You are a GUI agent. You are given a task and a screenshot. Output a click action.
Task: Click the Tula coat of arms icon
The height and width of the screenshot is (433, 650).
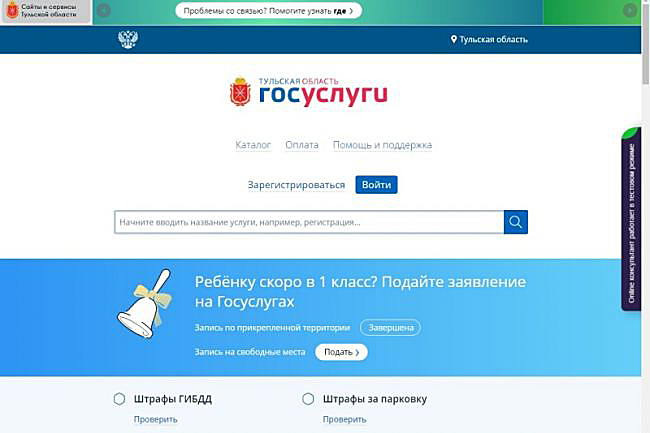pyautogui.click(x=240, y=92)
